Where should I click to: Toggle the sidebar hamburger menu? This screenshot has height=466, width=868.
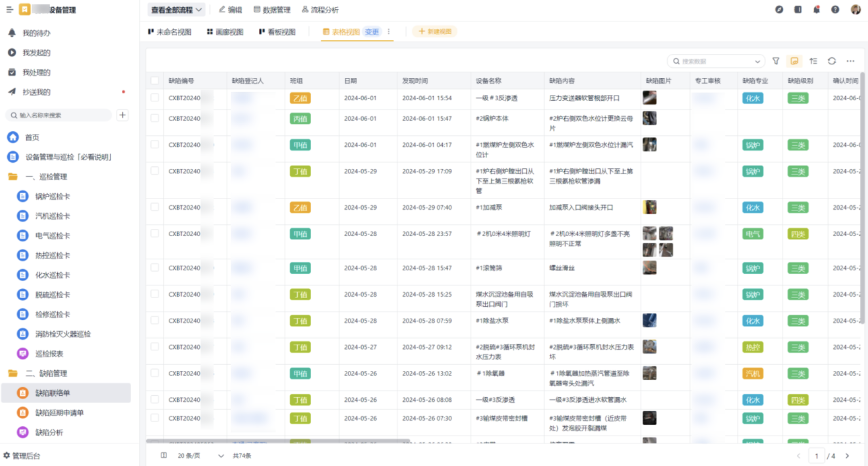pos(9,9)
